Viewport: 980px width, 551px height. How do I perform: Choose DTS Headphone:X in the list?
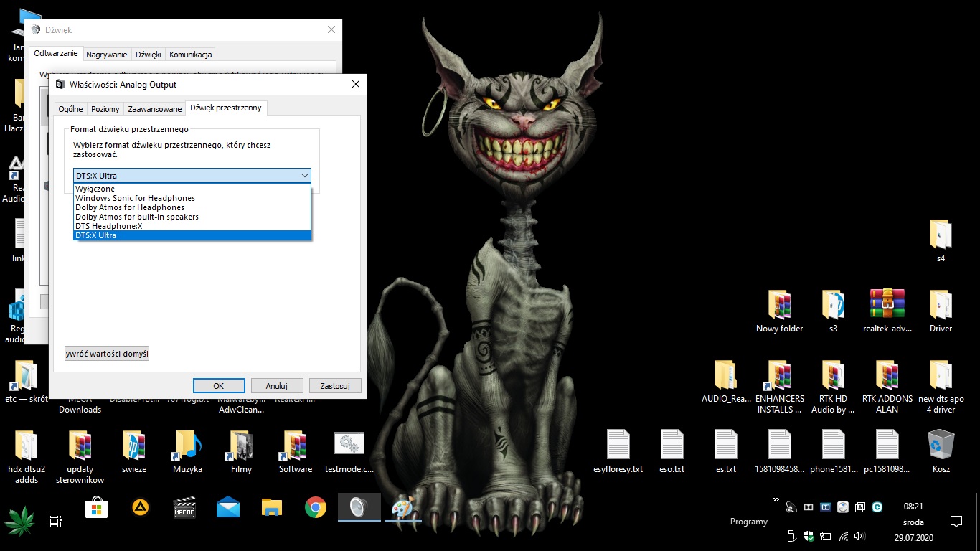tap(192, 226)
